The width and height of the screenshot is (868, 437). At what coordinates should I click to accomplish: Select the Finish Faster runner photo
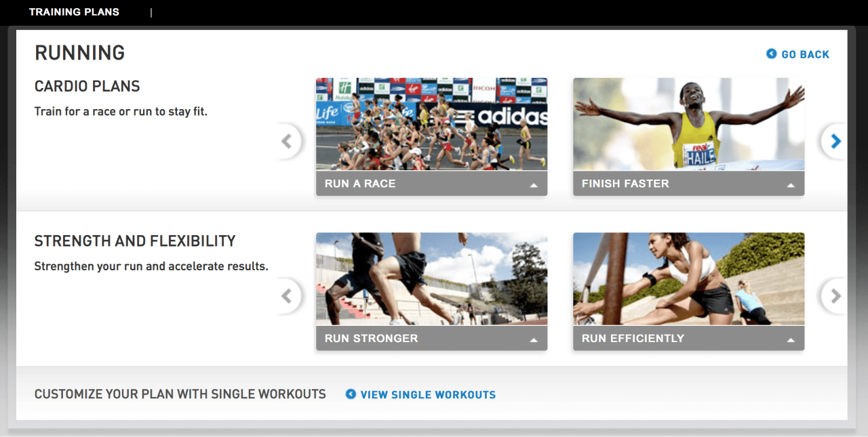point(688,124)
